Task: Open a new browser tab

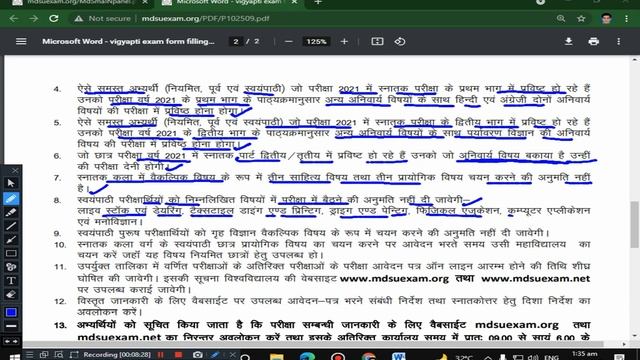Action: (318, 2)
